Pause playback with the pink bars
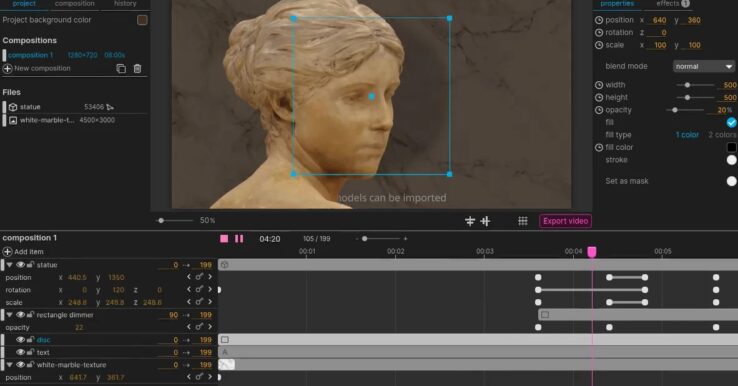The image size is (738, 386). point(239,239)
